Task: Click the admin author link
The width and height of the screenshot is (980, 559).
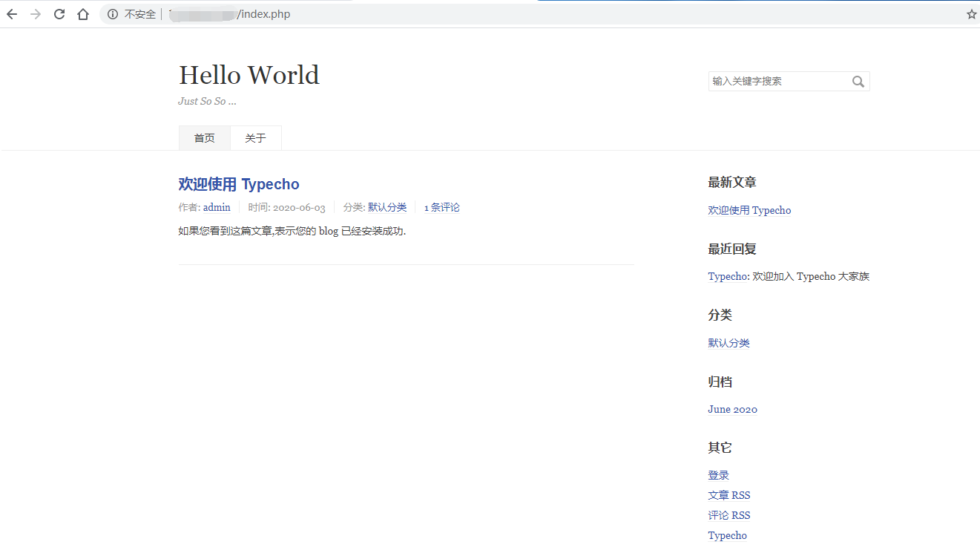Action: pyautogui.click(x=217, y=208)
